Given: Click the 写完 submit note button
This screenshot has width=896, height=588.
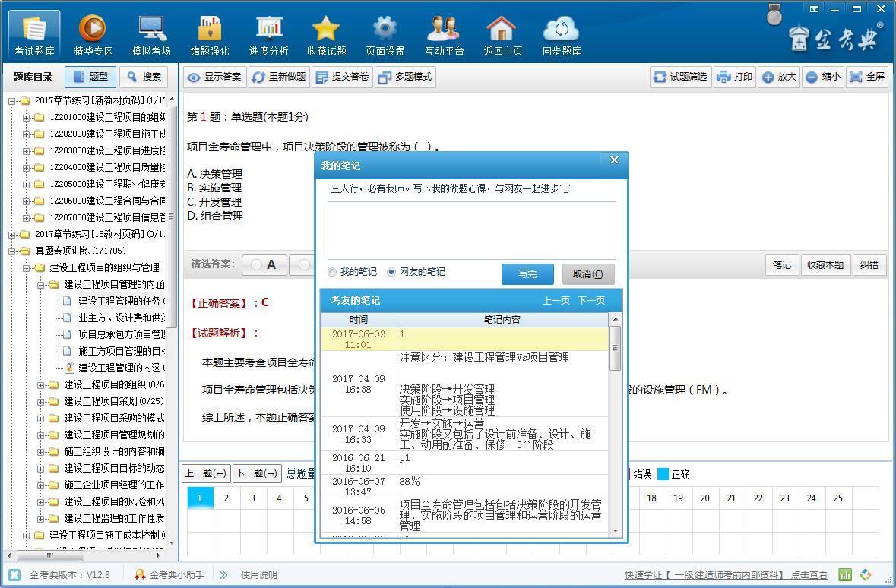Looking at the screenshot, I should point(527,274).
